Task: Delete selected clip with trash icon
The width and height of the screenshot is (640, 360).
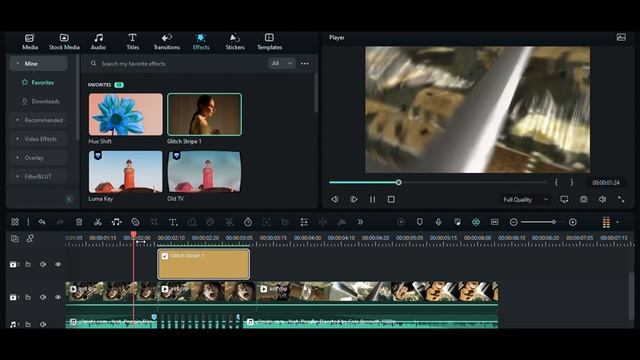Action: click(x=79, y=222)
